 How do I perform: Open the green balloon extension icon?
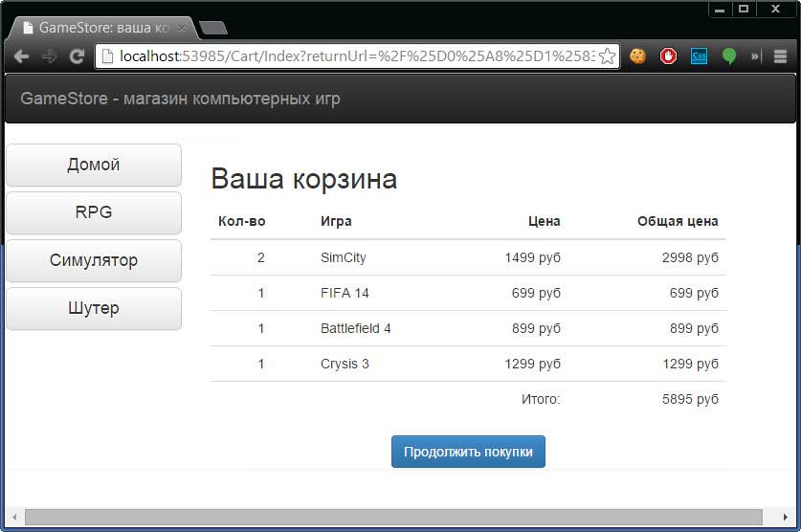pyautogui.click(x=729, y=56)
